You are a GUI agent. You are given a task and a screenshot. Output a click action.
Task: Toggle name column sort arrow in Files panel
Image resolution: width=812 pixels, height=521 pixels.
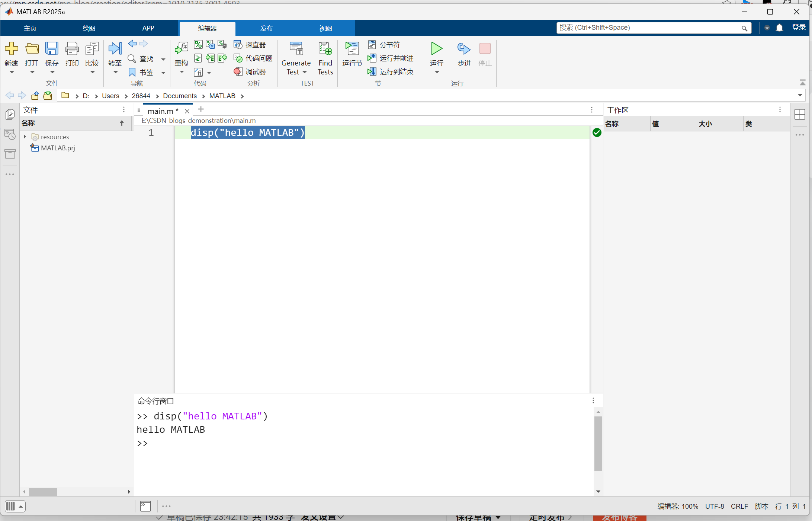point(122,123)
